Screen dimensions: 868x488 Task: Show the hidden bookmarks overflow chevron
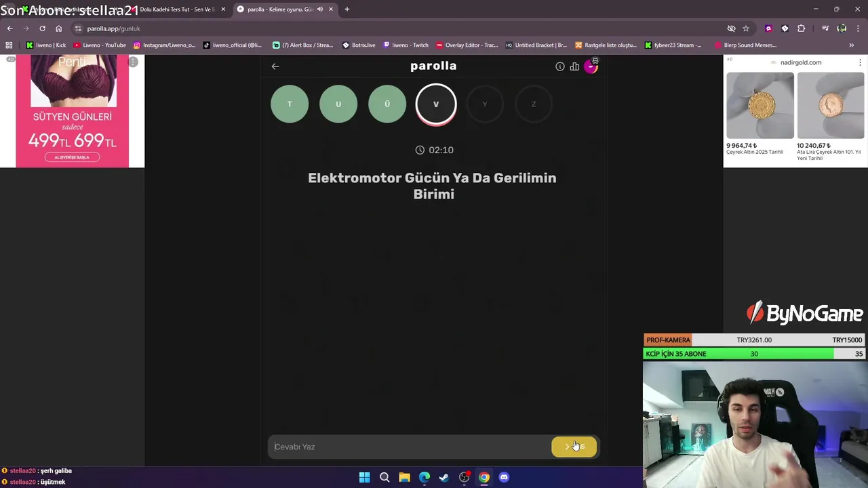click(851, 45)
